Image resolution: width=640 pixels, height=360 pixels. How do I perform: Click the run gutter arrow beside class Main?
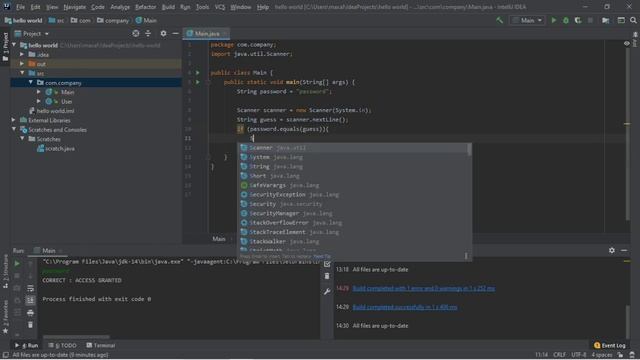(x=198, y=73)
